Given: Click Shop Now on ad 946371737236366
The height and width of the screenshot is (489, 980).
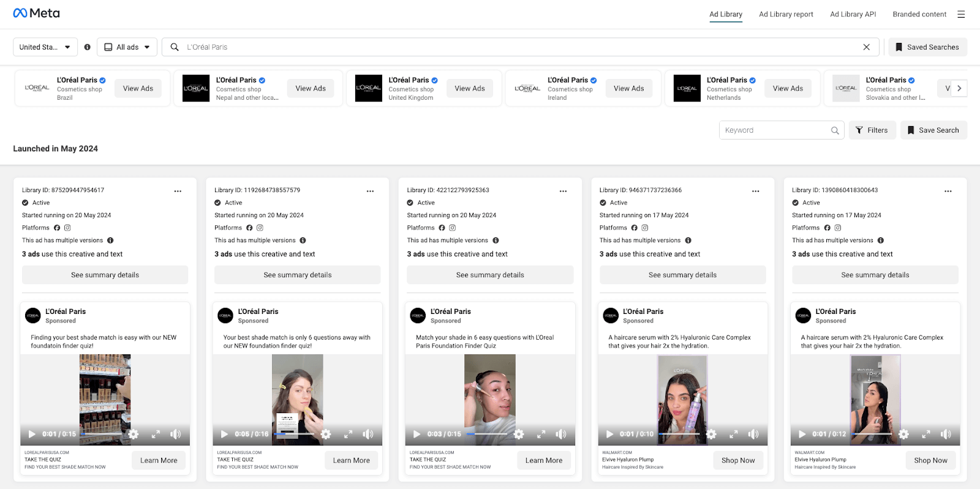Looking at the screenshot, I should (738, 460).
